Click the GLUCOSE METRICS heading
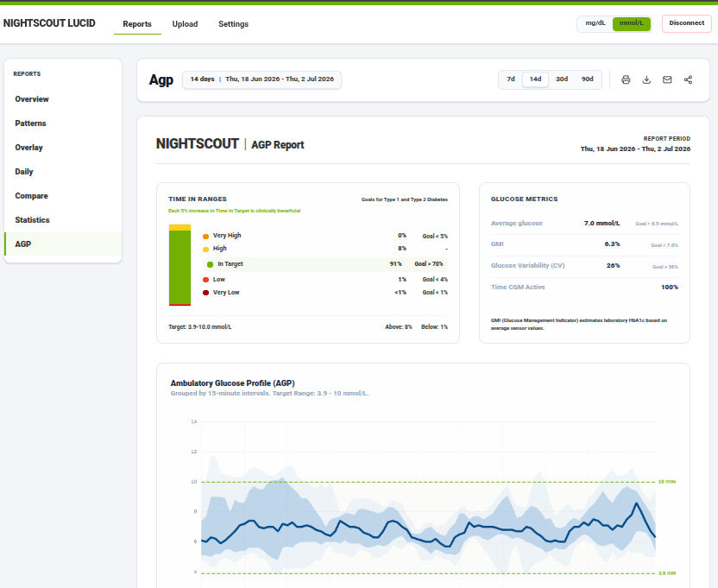The height and width of the screenshot is (588, 718). [x=525, y=199]
